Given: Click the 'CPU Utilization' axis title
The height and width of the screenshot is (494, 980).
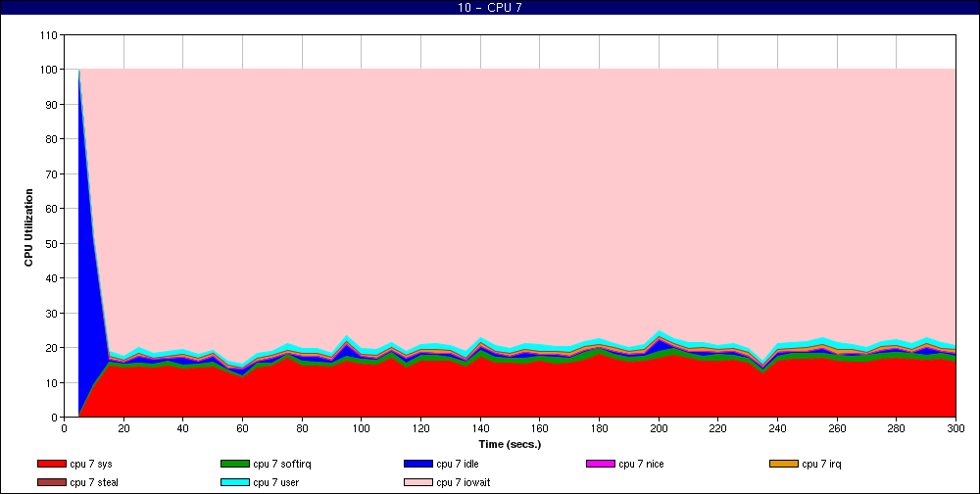Looking at the screenshot, I should pos(28,227).
